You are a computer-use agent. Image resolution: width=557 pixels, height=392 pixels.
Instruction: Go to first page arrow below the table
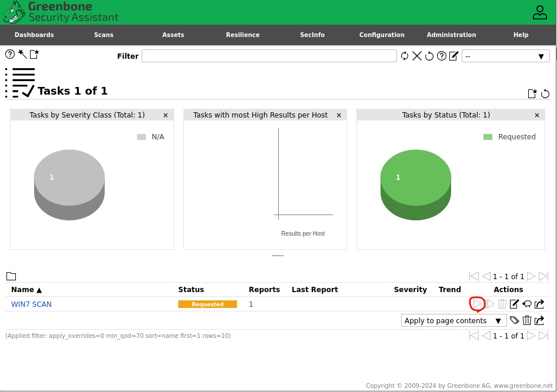click(474, 336)
